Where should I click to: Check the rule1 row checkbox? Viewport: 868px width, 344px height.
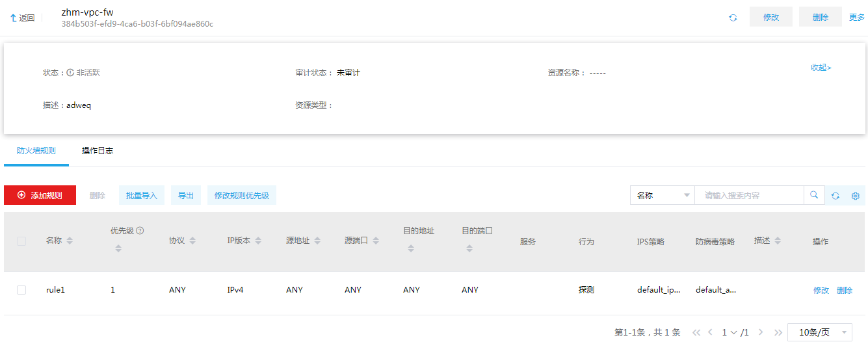point(21,290)
